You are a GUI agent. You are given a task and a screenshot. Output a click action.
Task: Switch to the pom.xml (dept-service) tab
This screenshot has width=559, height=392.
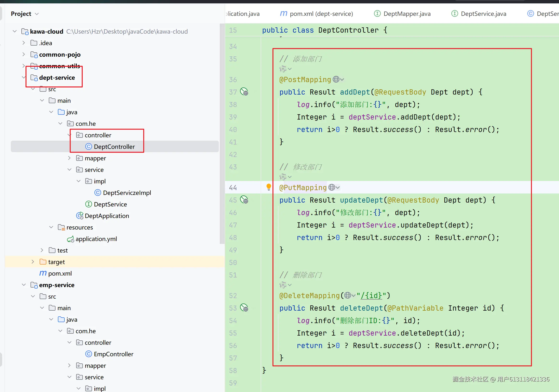pos(321,14)
